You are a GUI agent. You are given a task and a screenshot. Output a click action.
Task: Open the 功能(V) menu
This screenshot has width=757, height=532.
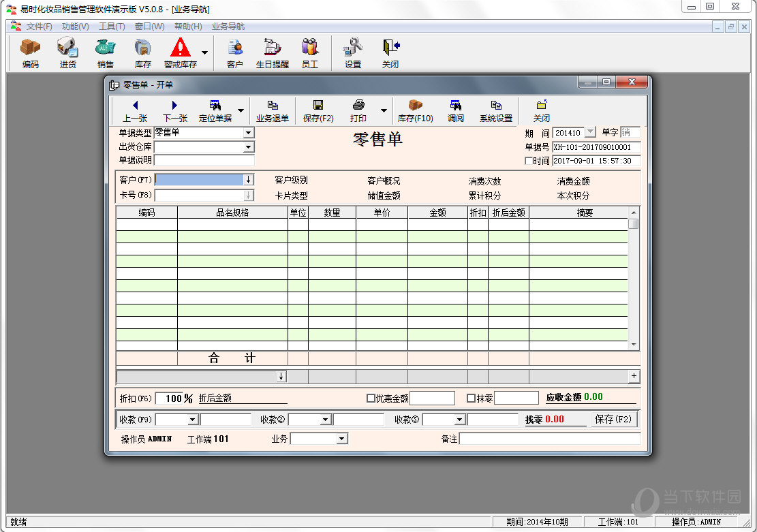coord(75,27)
